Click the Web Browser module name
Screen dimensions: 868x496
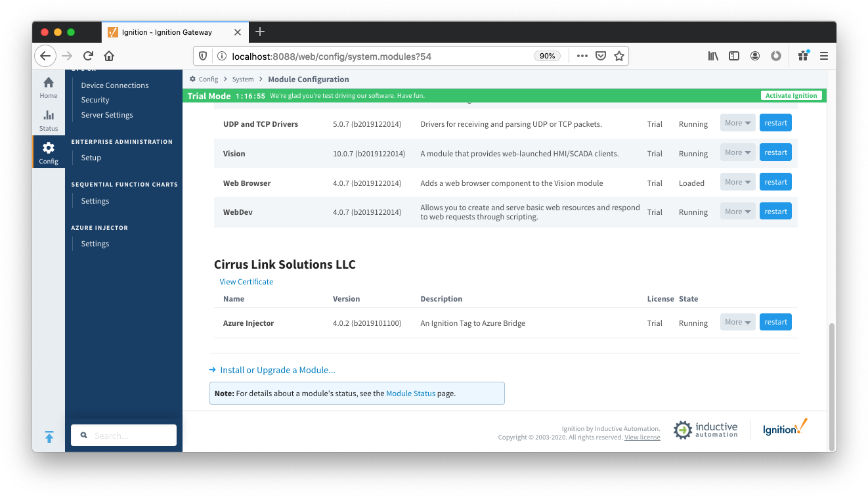[247, 183]
